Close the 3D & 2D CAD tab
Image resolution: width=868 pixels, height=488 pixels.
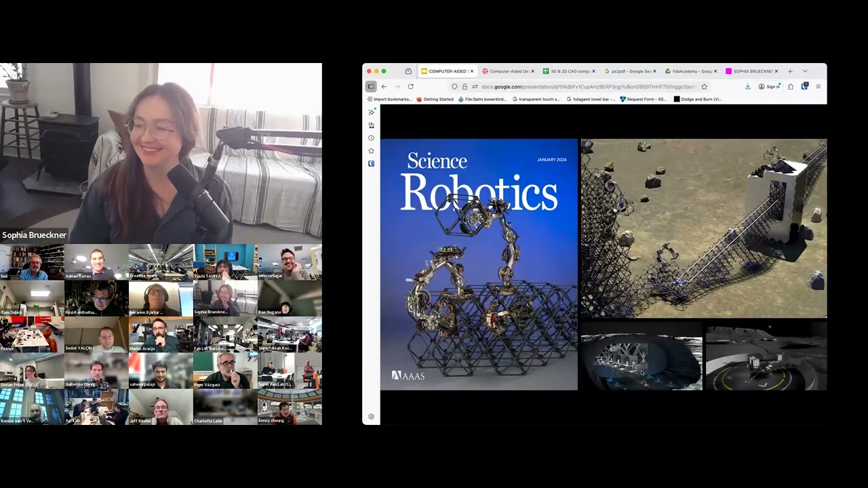(x=593, y=71)
